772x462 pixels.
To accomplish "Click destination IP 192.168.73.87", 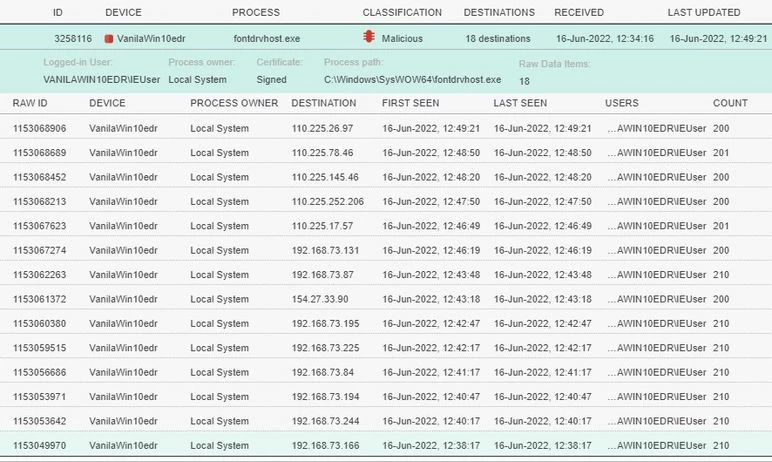I will (x=322, y=275).
